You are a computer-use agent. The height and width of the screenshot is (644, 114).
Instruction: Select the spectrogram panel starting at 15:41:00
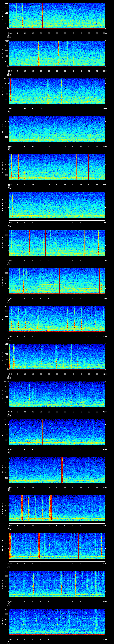coord(57,394)
